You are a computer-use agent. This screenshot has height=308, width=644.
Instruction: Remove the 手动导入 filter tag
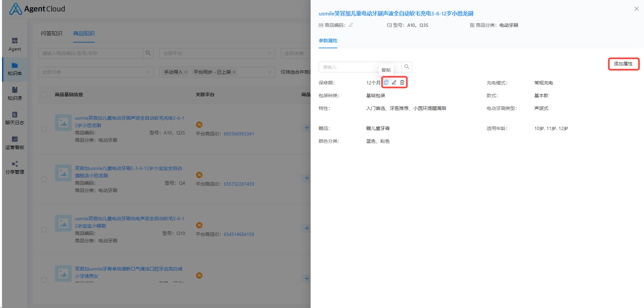click(x=186, y=72)
